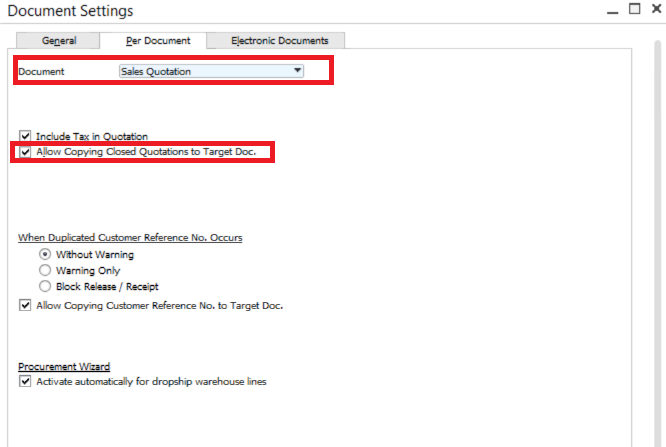
Task: Switch to the General tab
Action: 59,41
